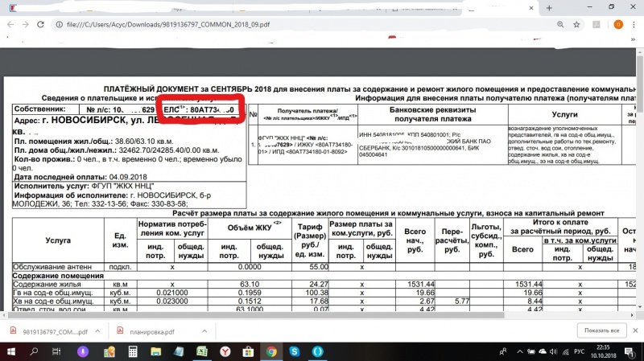644x361 pixels.
Task: Select the first tab with red favicon
Action: pos(13,8)
